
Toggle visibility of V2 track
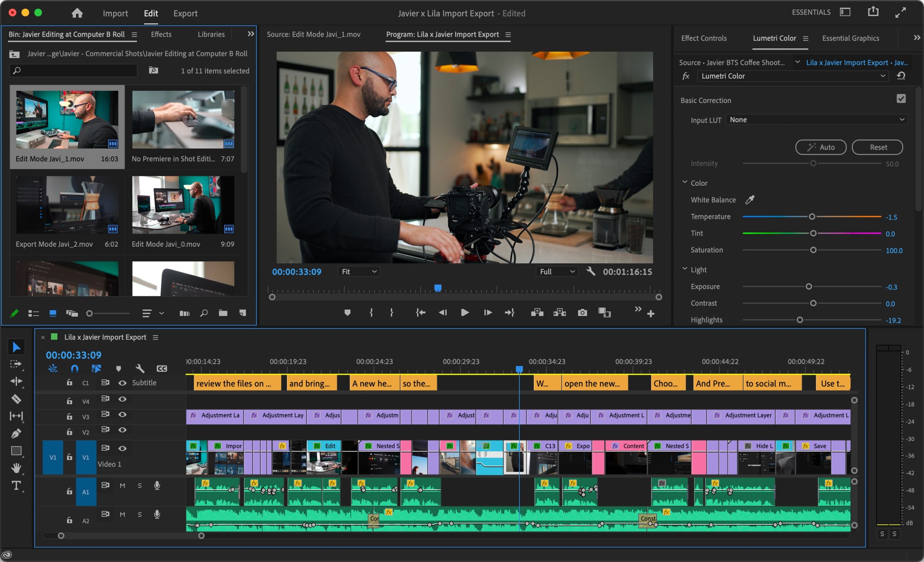[121, 430]
